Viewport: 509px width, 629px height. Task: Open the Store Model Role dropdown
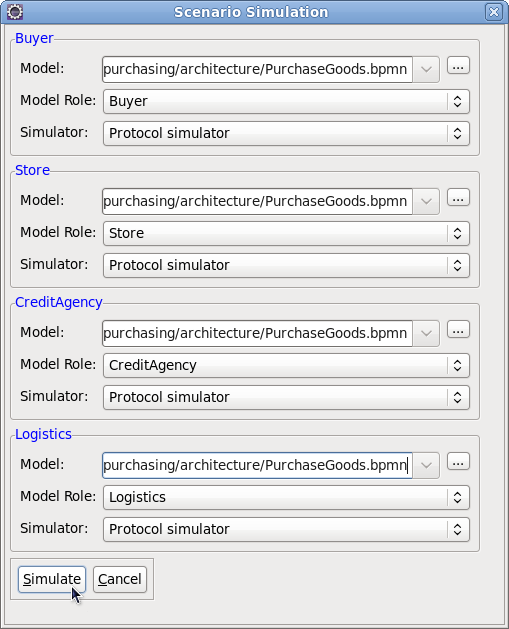[286, 233]
